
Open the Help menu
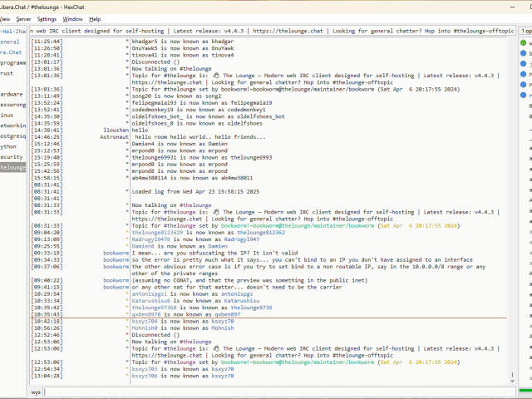click(95, 18)
